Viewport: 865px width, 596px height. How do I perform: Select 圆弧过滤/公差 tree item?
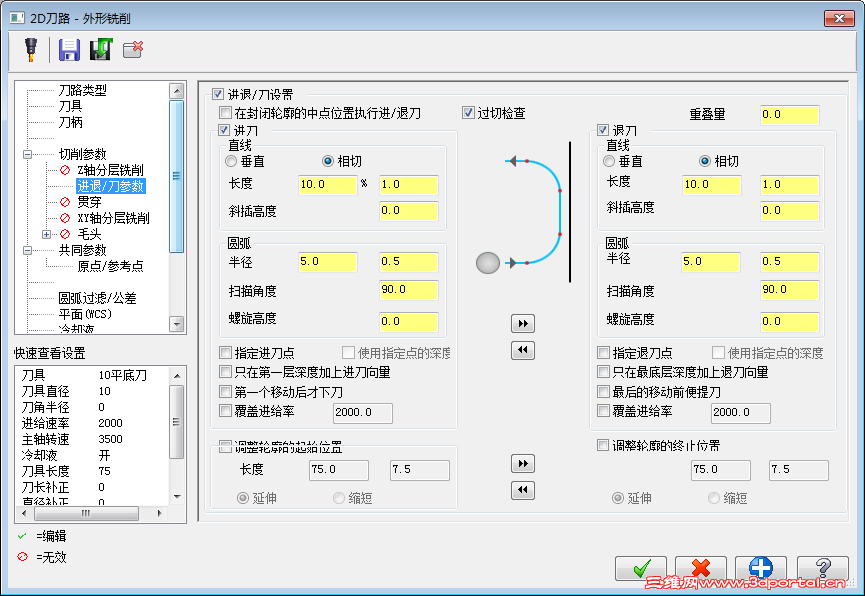click(x=98, y=298)
